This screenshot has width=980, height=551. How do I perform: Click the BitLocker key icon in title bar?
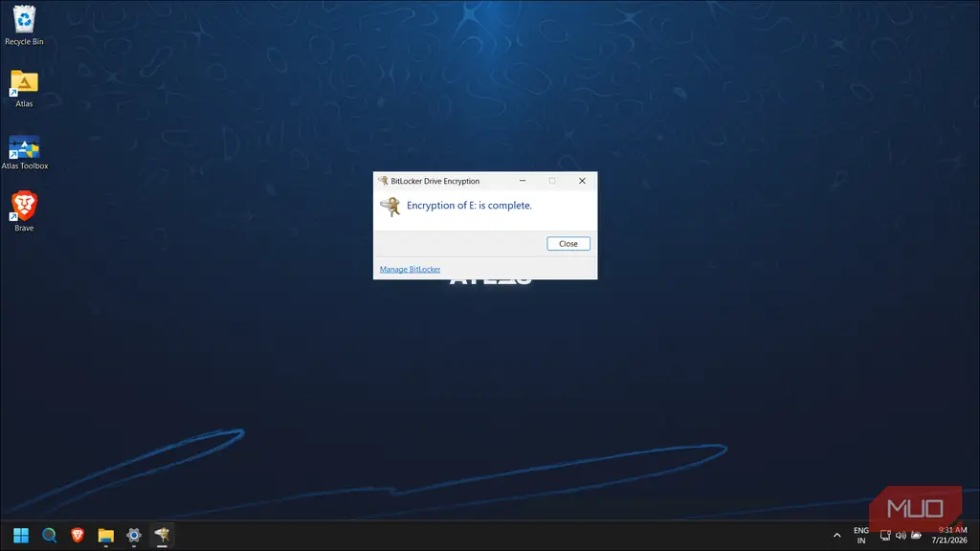[383, 181]
